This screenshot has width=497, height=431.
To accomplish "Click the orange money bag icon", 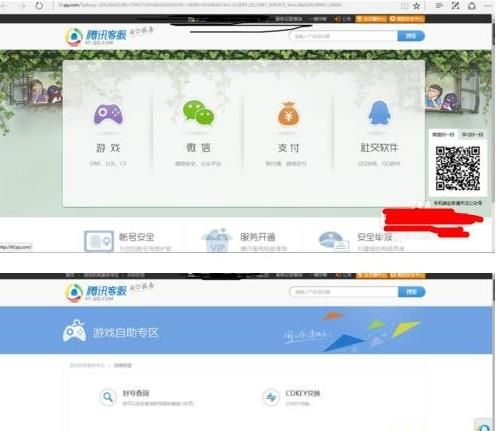I will [x=289, y=114].
